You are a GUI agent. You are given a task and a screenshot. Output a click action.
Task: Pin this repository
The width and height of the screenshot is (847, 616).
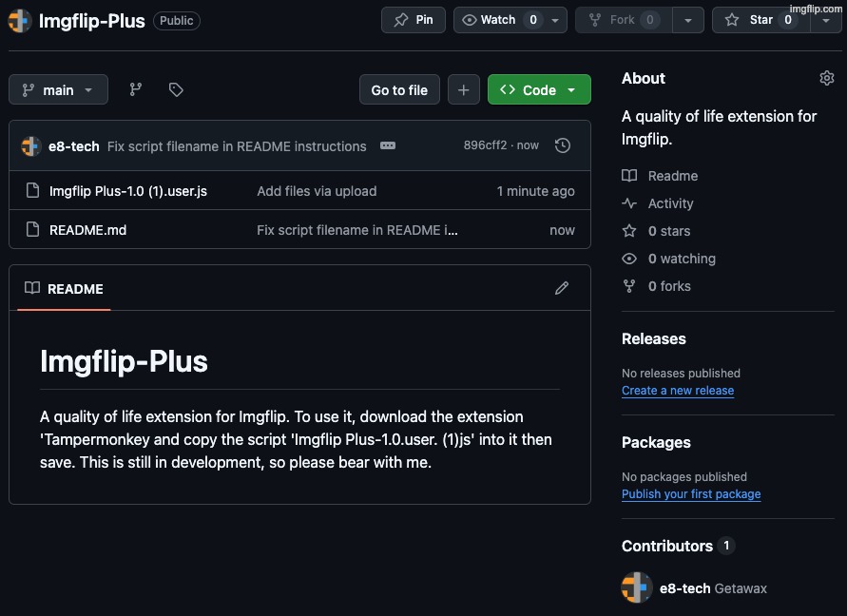click(x=414, y=20)
